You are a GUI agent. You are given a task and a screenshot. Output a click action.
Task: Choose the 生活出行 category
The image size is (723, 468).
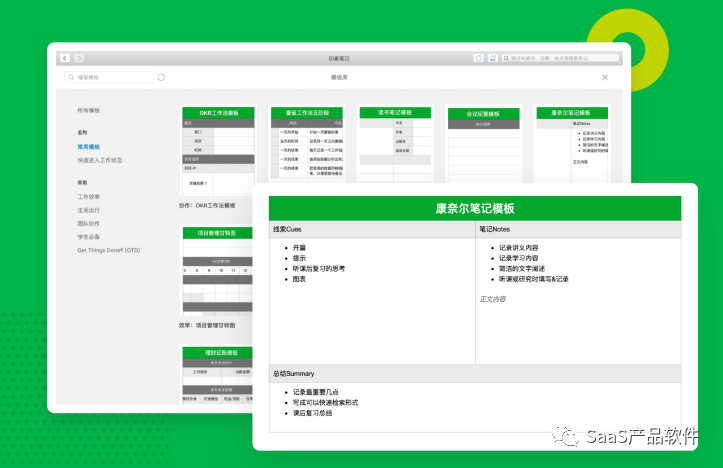(x=89, y=210)
